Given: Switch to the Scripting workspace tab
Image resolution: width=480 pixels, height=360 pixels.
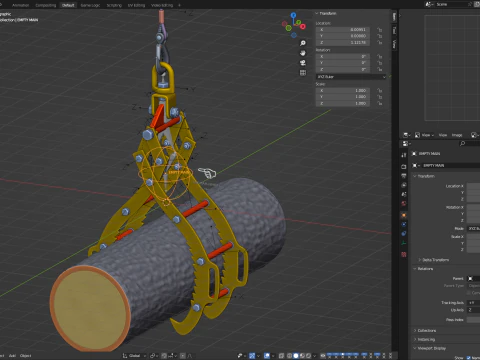Looking at the screenshot, I should point(114,5).
